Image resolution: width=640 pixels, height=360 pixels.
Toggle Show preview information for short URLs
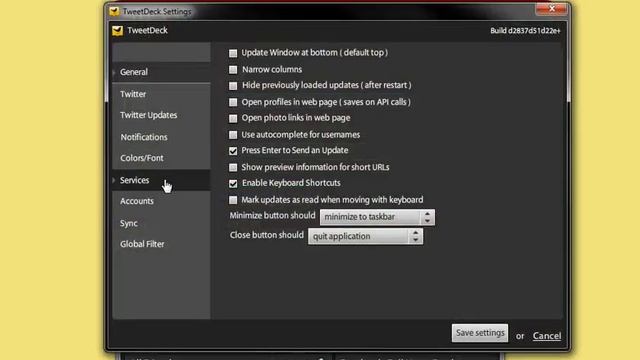(233, 167)
